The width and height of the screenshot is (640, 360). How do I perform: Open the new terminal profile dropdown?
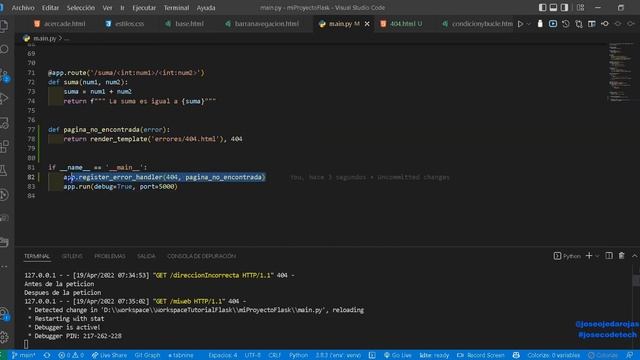click(597, 256)
